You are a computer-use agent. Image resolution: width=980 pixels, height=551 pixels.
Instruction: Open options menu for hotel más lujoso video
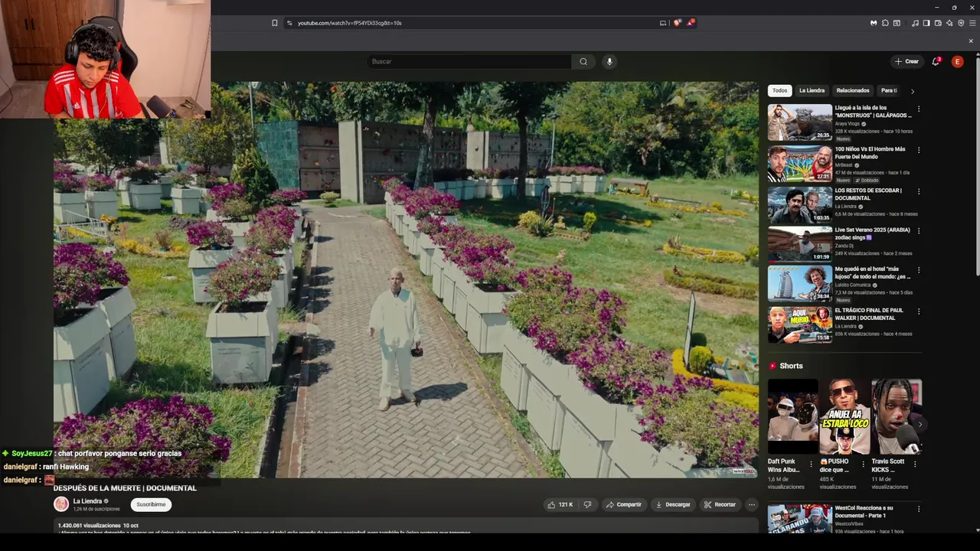[919, 270]
